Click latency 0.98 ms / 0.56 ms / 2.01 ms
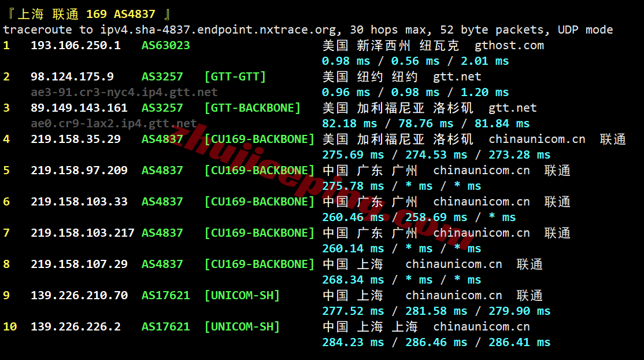This screenshot has height=360, width=644. click(415, 61)
